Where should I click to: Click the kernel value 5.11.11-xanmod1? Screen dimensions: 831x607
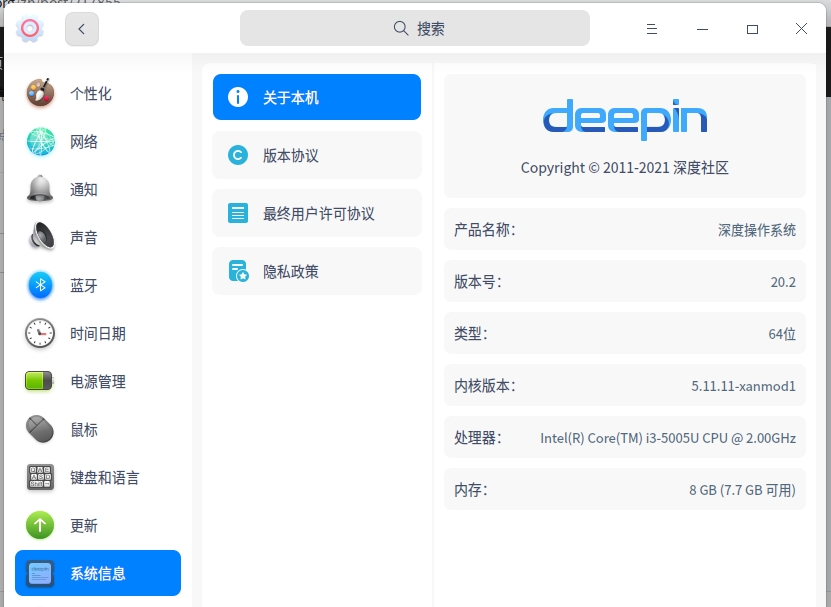[743, 386]
